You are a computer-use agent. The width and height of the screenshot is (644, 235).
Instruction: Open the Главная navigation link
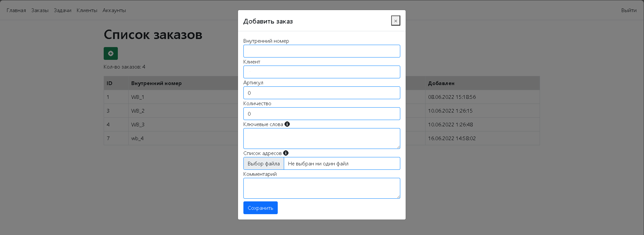pos(16,10)
